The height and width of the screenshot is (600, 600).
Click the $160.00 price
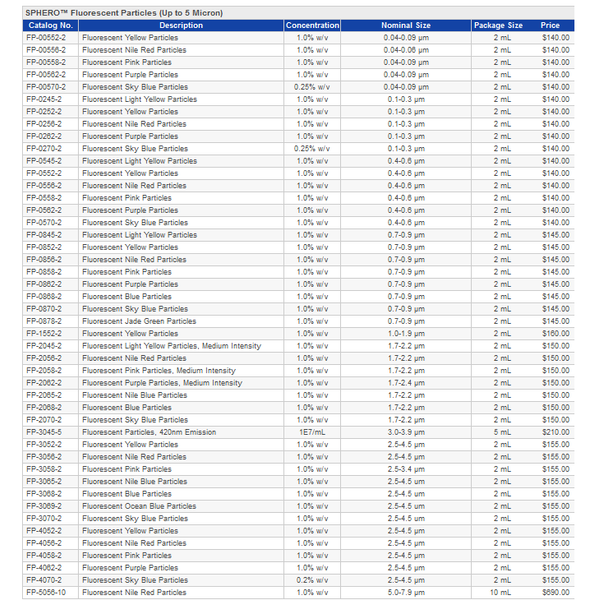(556, 333)
